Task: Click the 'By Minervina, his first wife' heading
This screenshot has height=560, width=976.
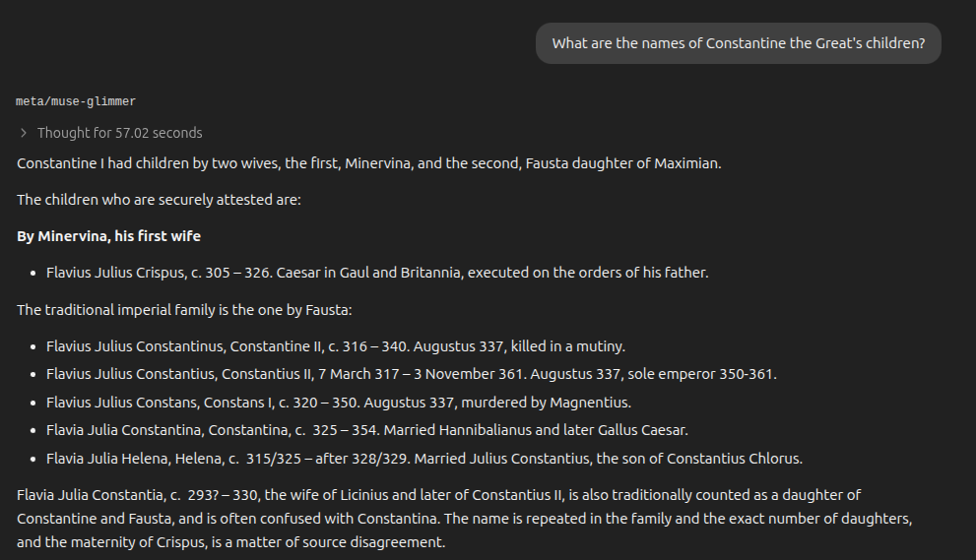Action: click(x=109, y=236)
